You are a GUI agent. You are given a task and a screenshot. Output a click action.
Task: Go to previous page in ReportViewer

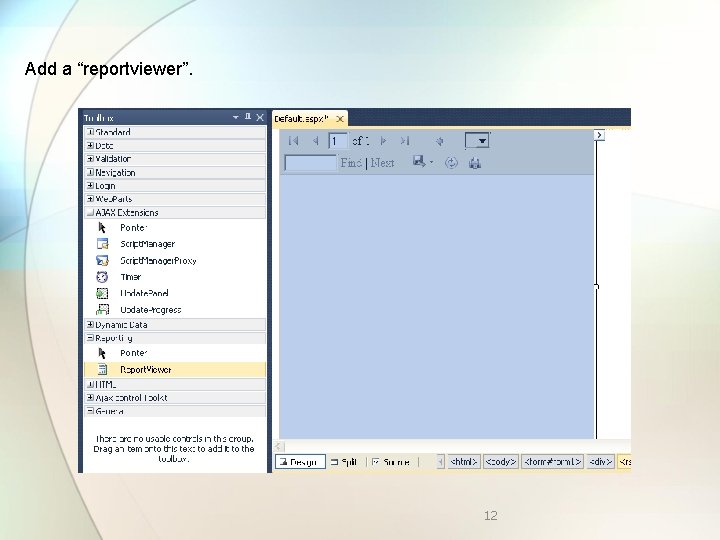(x=315, y=141)
